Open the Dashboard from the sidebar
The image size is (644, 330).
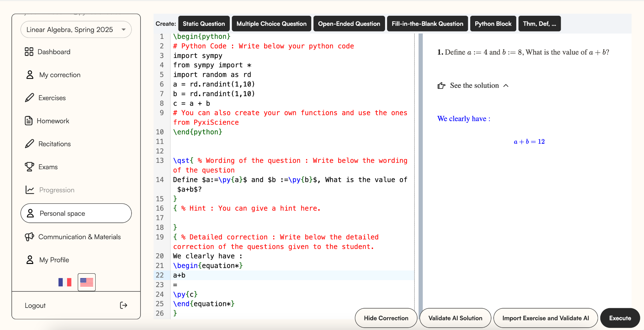(x=54, y=52)
